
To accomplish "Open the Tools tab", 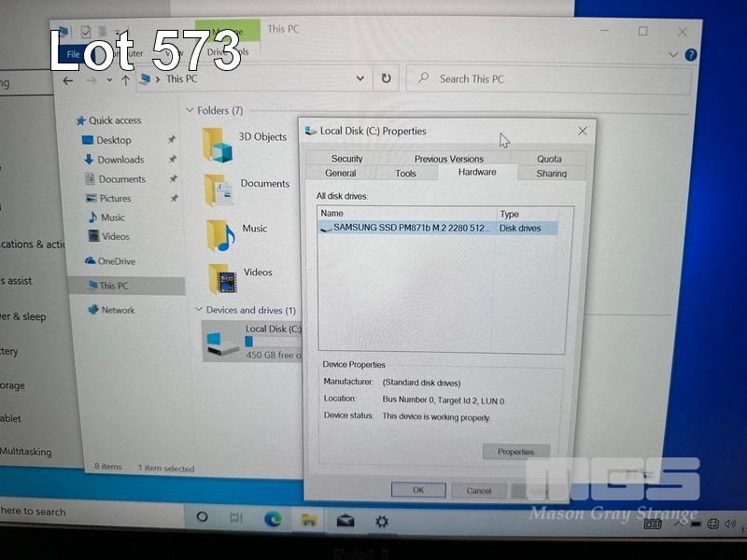I will pos(405,174).
